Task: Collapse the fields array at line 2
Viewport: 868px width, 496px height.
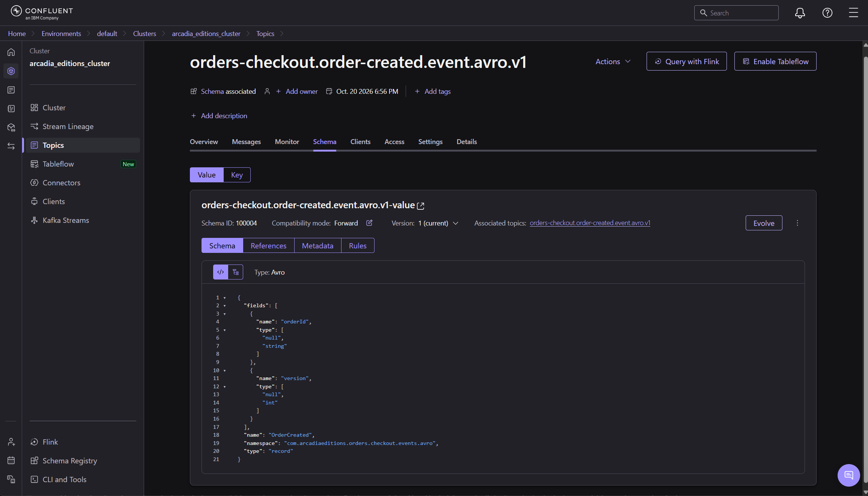Action: tap(225, 306)
